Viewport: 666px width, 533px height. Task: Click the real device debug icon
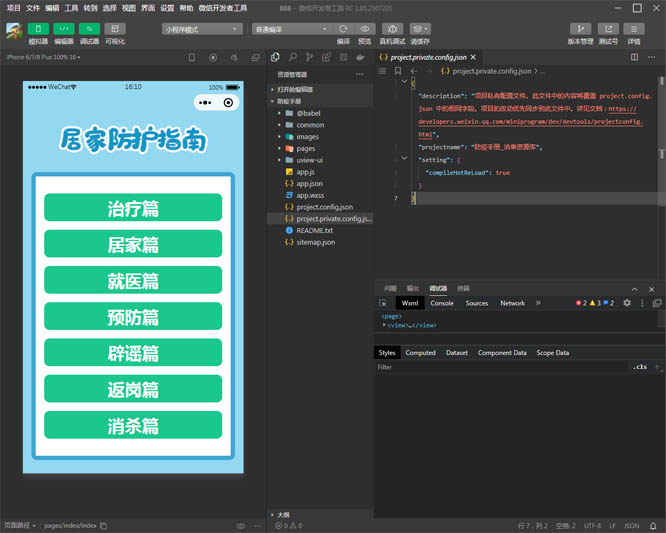pyautogui.click(x=392, y=29)
